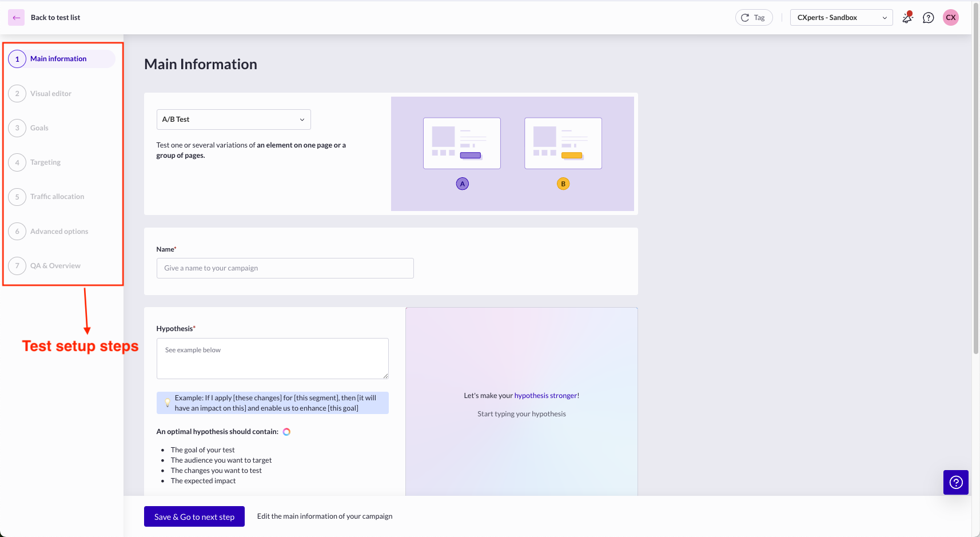980x537 pixels.
Task: Select the Goals step
Action: tap(39, 128)
